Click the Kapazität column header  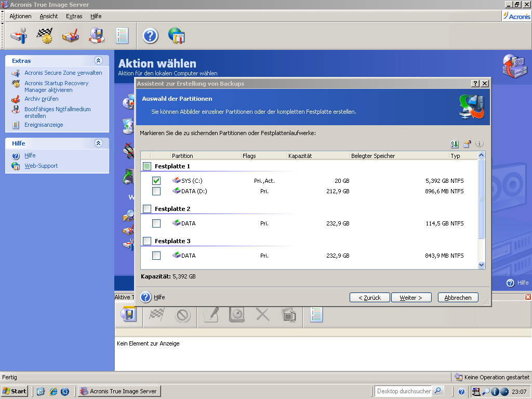(318, 156)
